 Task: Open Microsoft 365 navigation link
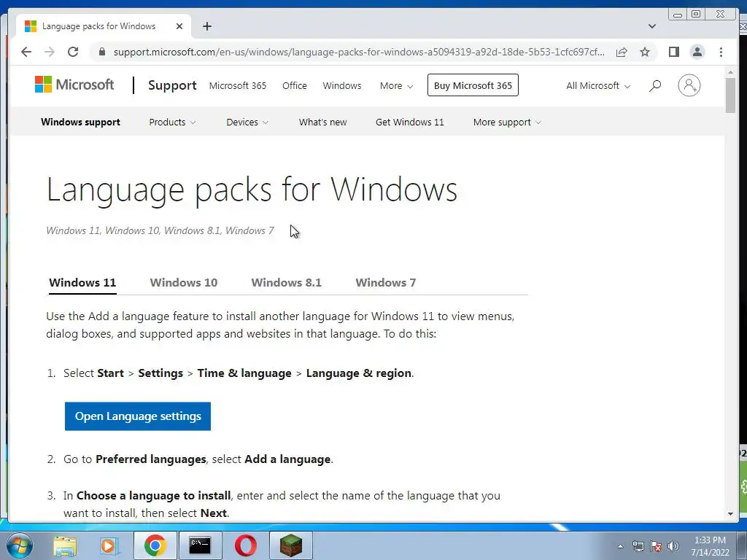(x=238, y=86)
